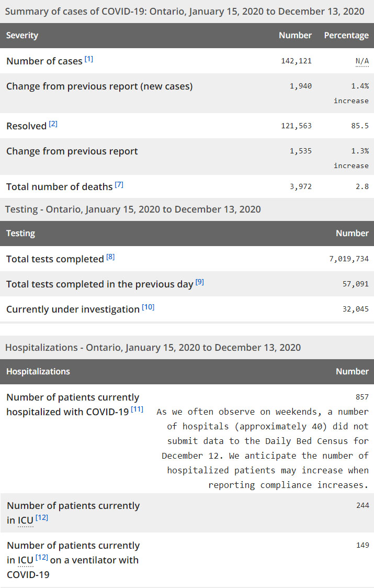Click the Hospitalizations column header
Viewport: 374px width, 588px height.
click(38, 372)
